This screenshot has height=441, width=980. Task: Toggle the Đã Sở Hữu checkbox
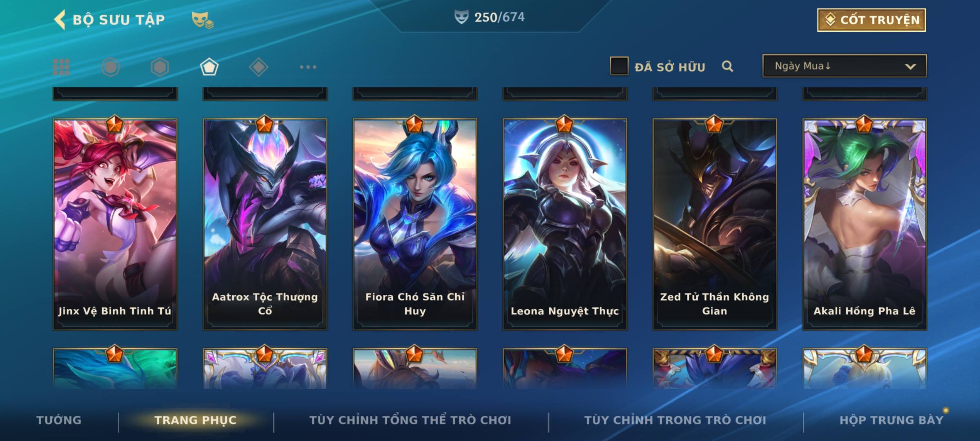619,66
